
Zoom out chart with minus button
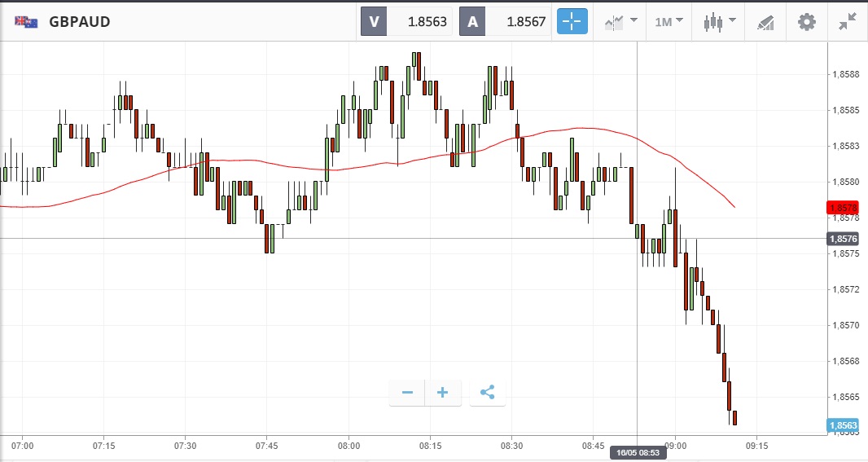coord(407,393)
